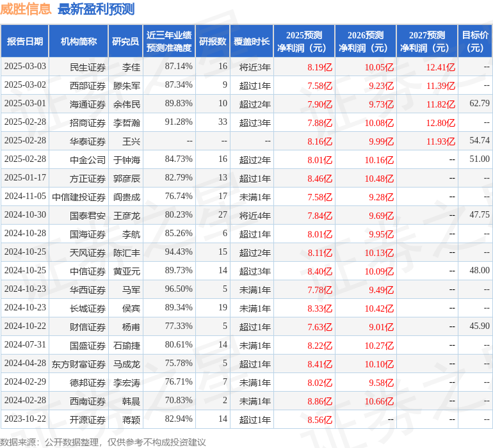Click the 62.79 target price cell
The width and height of the screenshot is (493, 448).
[479, 103]
